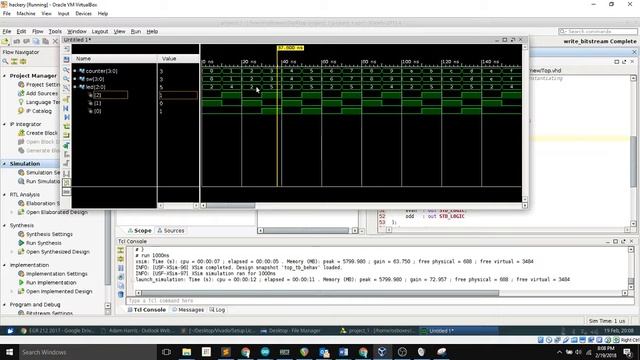Open the Flow menu
This screenshot has width=640, height=360.
pos(38,31)
